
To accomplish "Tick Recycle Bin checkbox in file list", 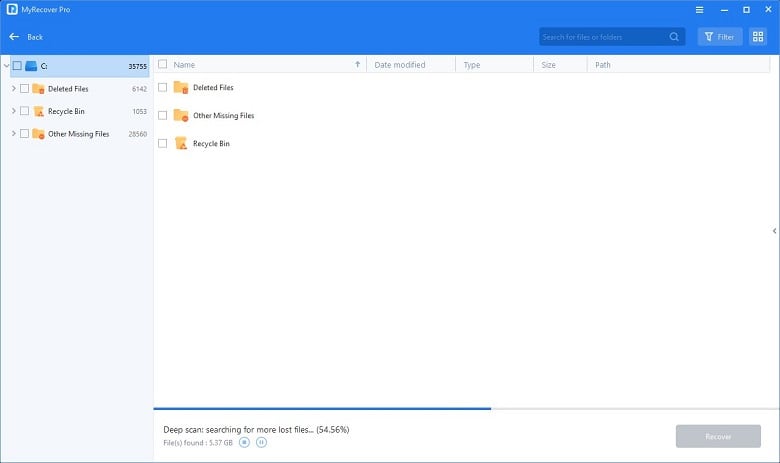I will coord(162,143).
